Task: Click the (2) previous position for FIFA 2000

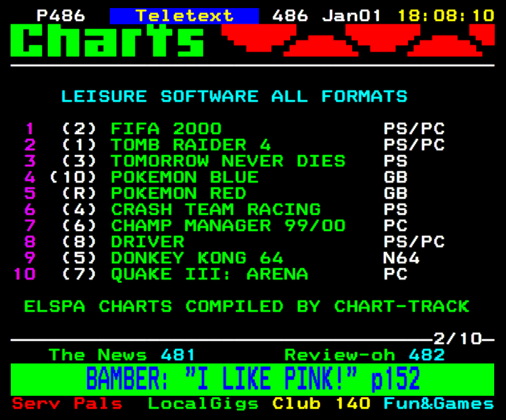Action: (79, 129)
